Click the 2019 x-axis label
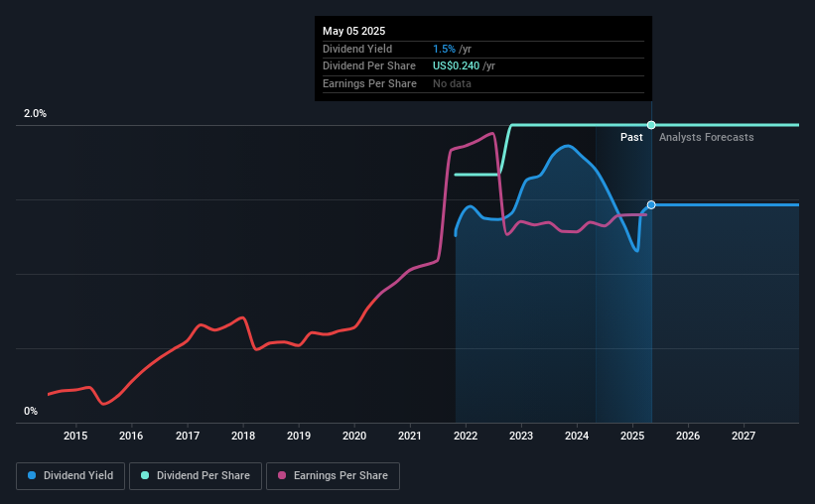815x504 pixels. point(299,436)
